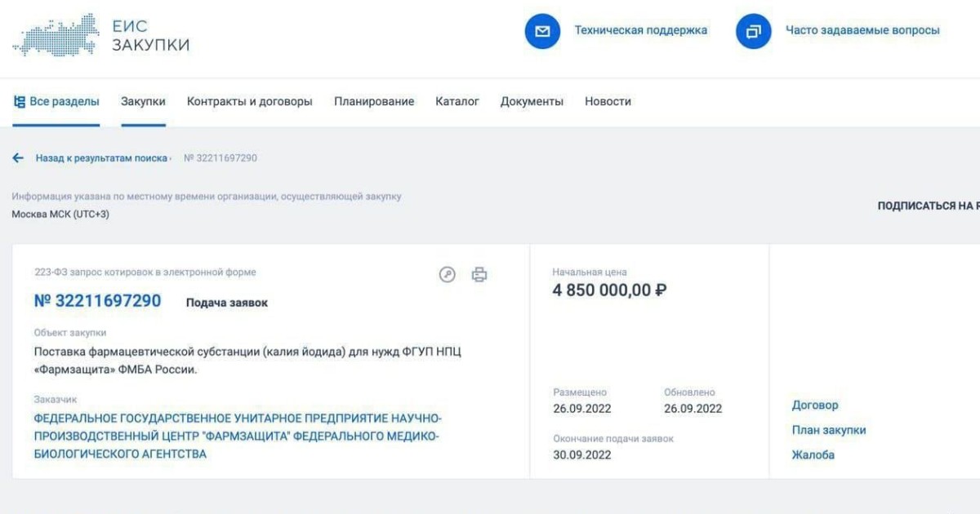Open Контракты и договоры section
Screen dimensions: 980x514
coord(249,102)
